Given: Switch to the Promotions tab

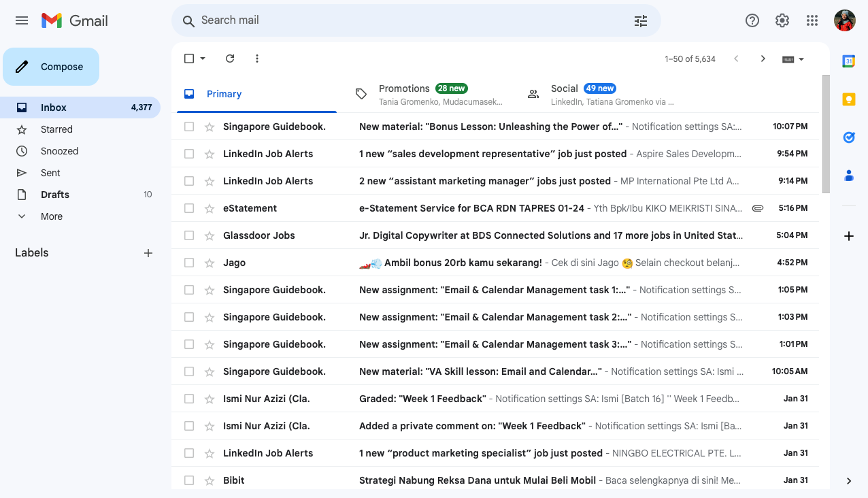Looking at the screenshot, I should pos(431,94).
